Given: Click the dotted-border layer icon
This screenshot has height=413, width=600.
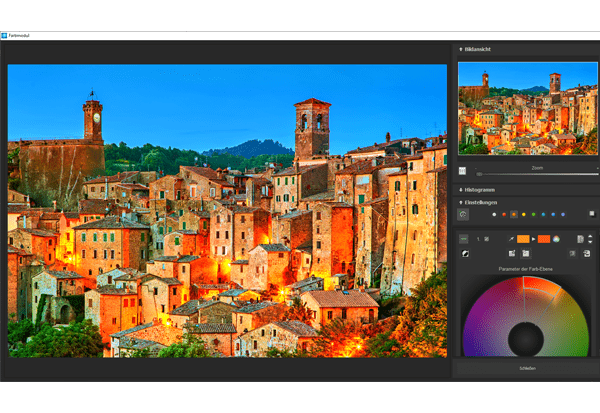Looking at the screenshot, I should pos(526,253).
